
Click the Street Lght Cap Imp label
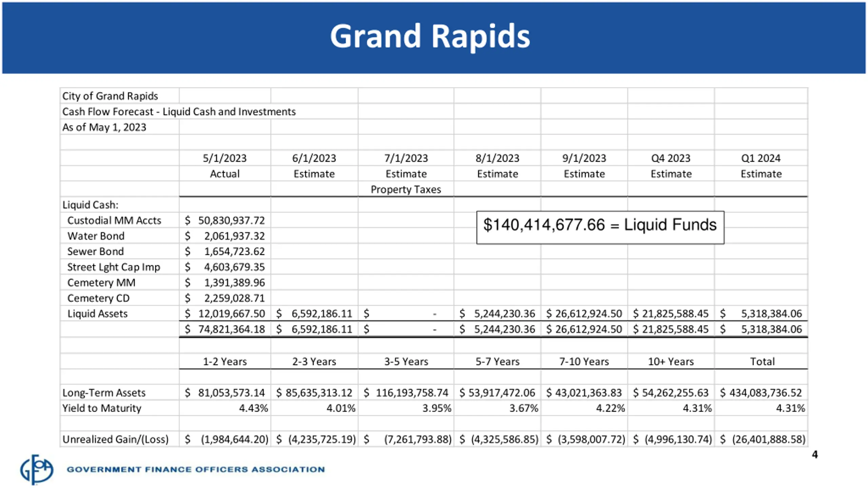114,267
